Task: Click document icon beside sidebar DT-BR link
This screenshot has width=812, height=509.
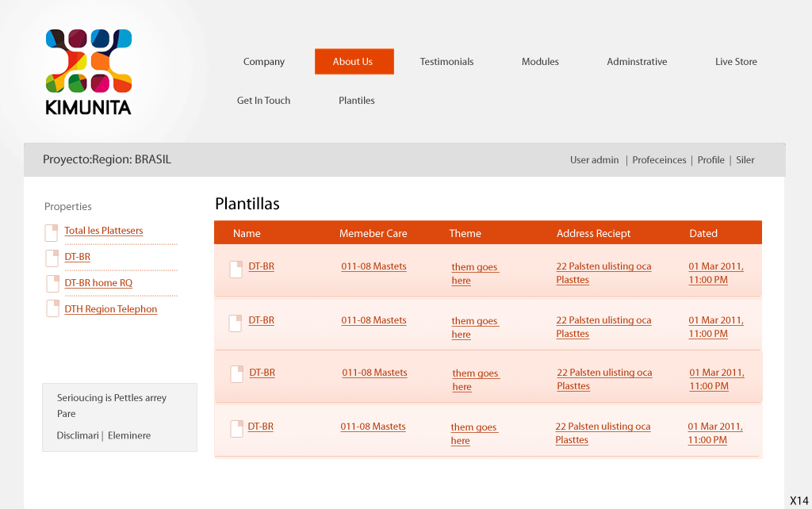Action: coord(52,258)
